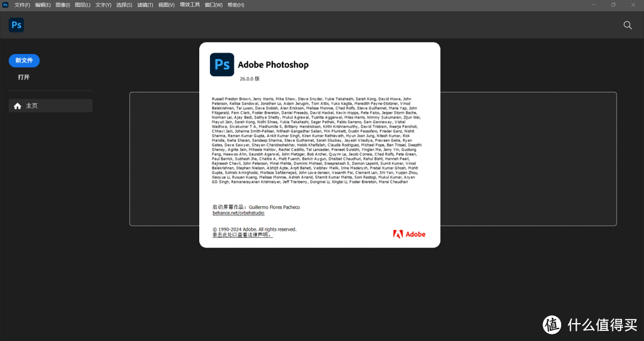Select the 主页 sidebar tab
Viewport: 644px width, 341px height.
point(51,106)
